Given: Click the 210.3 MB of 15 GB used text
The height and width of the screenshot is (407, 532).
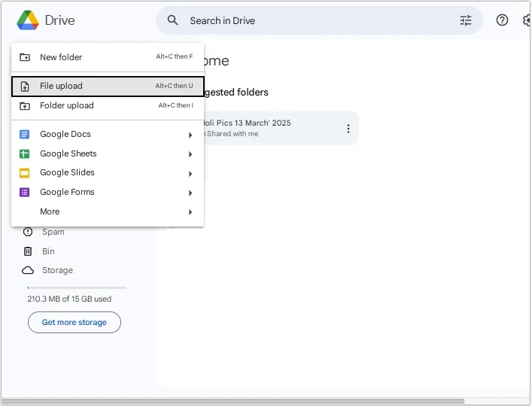Looking at the screenshot, I should click(69, 299).
